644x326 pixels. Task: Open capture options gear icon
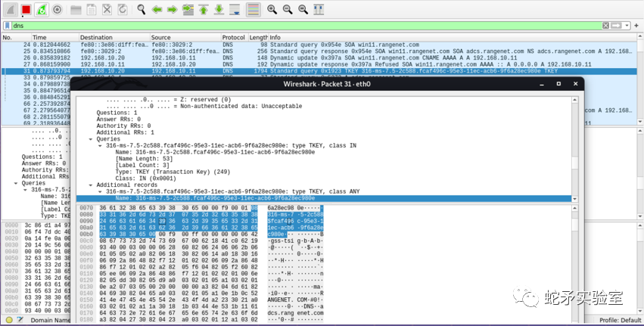pos(57,9)
